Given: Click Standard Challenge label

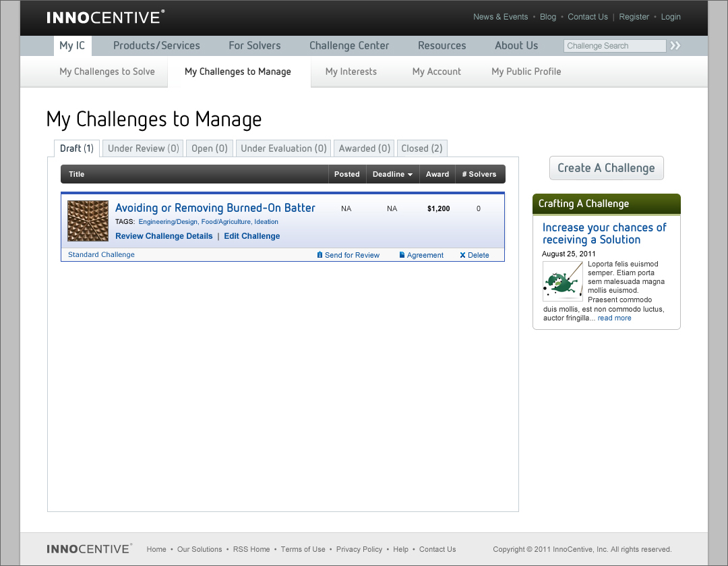Looking at the screenshot, I should (101, 254).
